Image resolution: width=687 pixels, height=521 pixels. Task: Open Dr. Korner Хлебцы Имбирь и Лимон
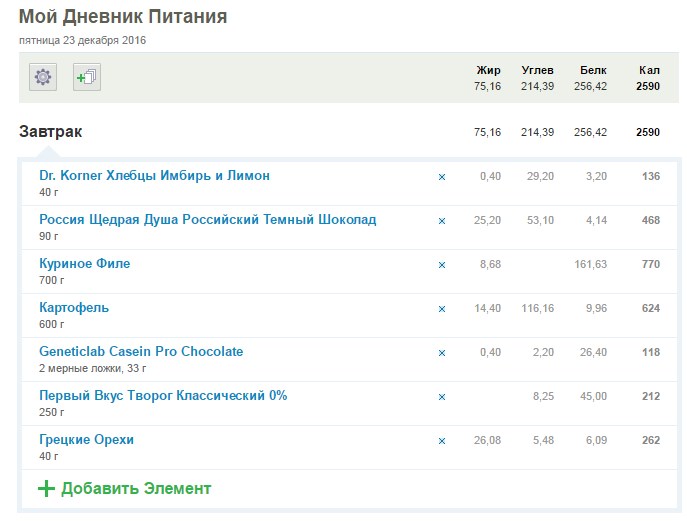click(x=154, y=176)
